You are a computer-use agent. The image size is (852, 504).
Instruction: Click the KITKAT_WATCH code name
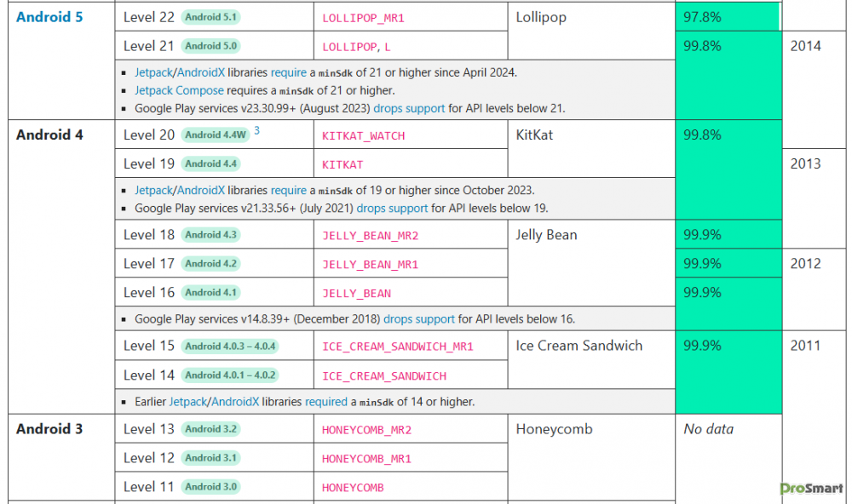pyautogui.click(x=363, y=135)
